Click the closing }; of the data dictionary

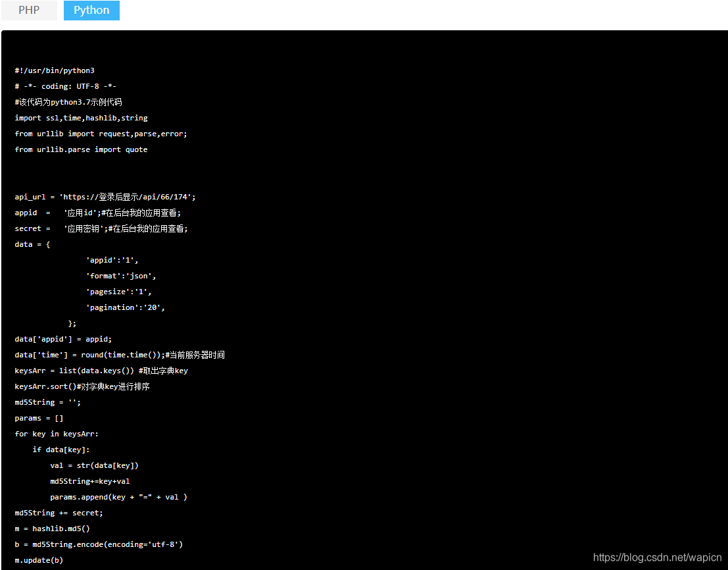point(72,323)
